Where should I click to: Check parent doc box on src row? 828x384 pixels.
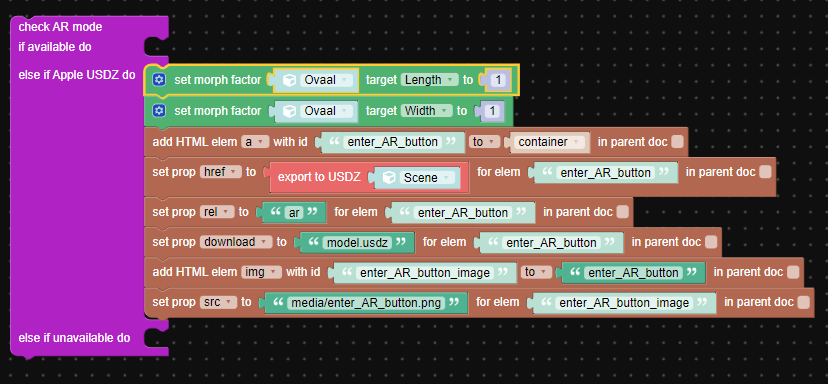click(x=803, y=303)
